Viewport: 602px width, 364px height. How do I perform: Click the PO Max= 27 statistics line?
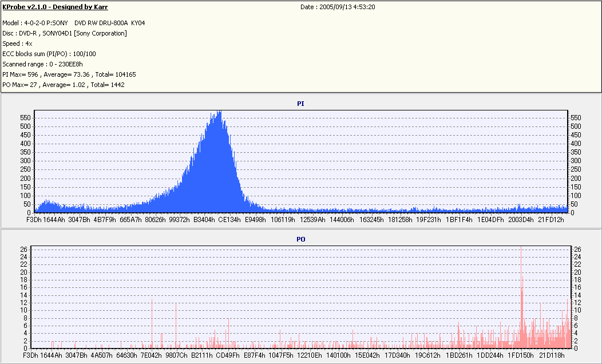(64, 85)
